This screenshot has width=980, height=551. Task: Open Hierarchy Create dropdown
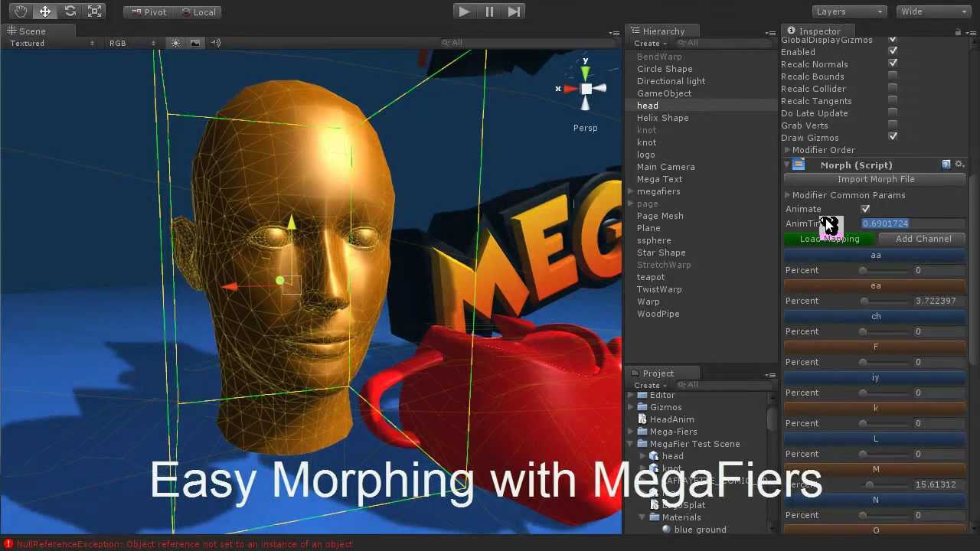[650, 44]
